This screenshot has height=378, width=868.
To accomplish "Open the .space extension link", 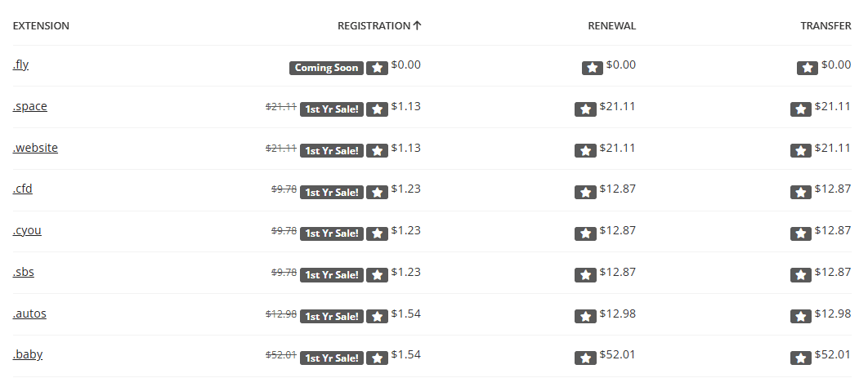I will (29, 106).
